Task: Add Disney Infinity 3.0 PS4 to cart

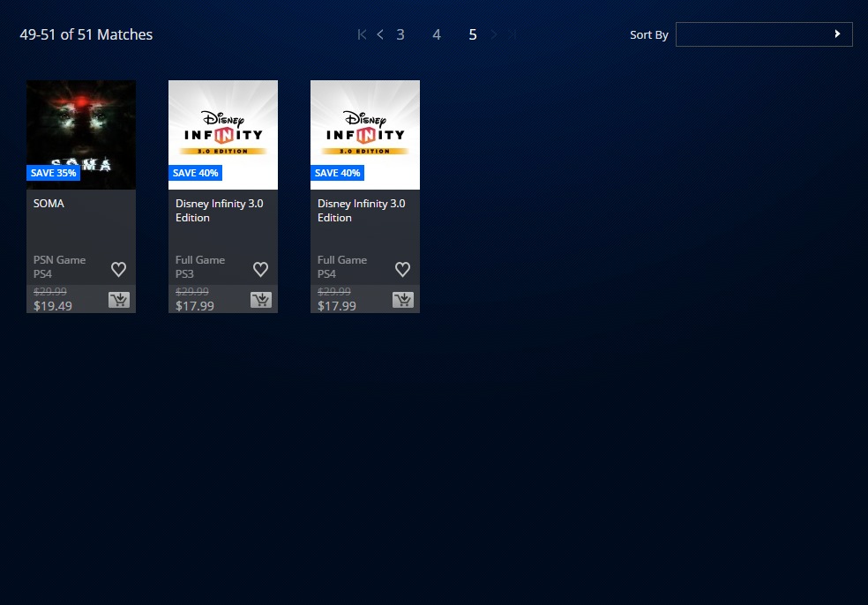Action: point(403,300)
